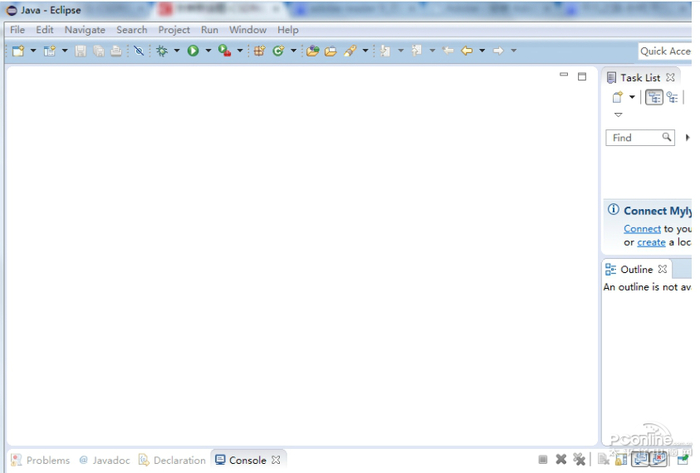
Task: Open the Window menu
Action: tap(248, 30)
